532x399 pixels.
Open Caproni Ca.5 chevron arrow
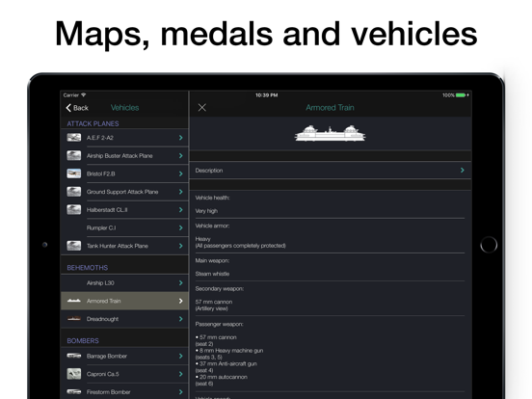[181, 374]
